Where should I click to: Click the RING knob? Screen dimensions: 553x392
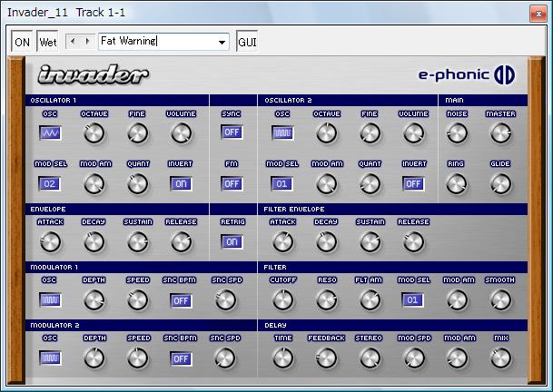pyautogui.click(x=457, y=184)
